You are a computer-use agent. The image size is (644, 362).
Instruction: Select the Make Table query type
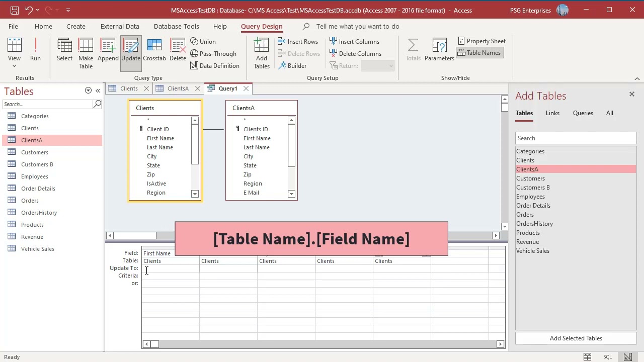point(86,53)
